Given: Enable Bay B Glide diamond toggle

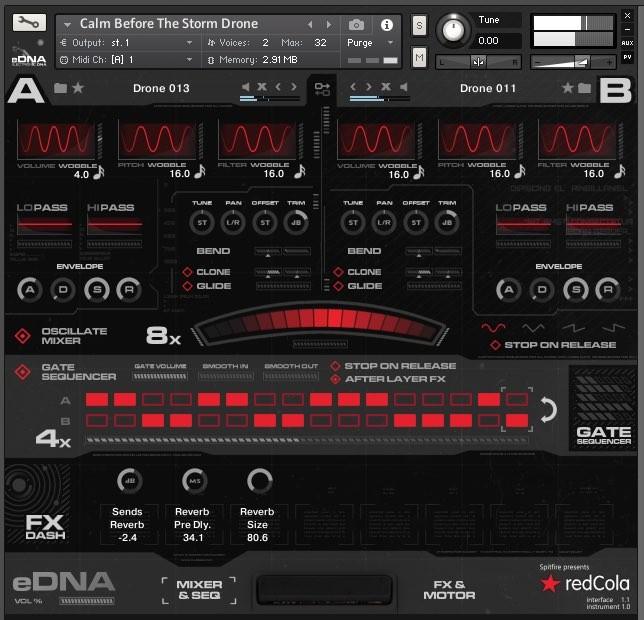Looking at the screenshot, I should [338, 286].
